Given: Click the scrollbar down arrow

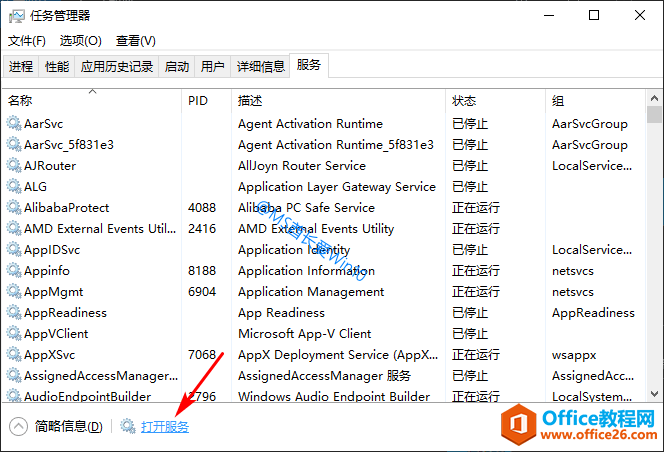Looking at the screenshot, I should tap(654, 394).
